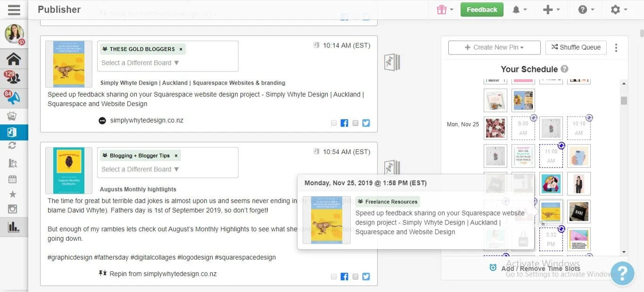Click the BABE pillow thumbnail in the schedule
This screenshot has height=292, width=644.
579,211
